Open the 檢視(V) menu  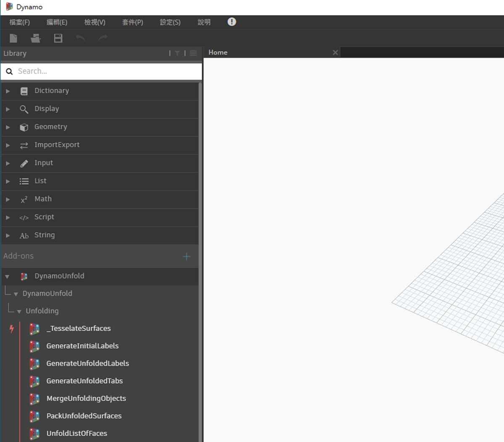coord(94,22)
